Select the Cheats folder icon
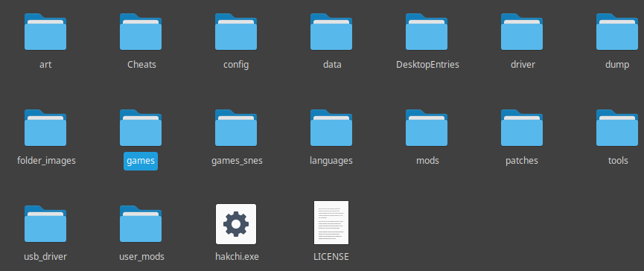 141,31
